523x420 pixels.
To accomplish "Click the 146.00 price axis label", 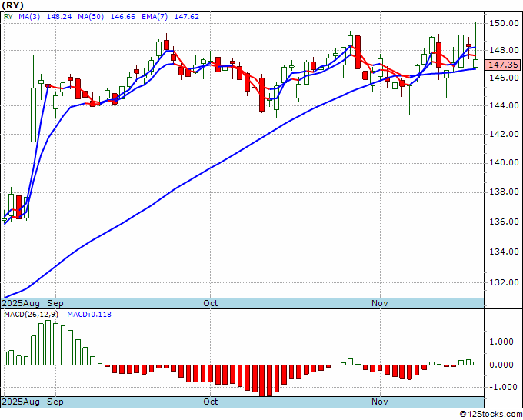I will (504, 78).
